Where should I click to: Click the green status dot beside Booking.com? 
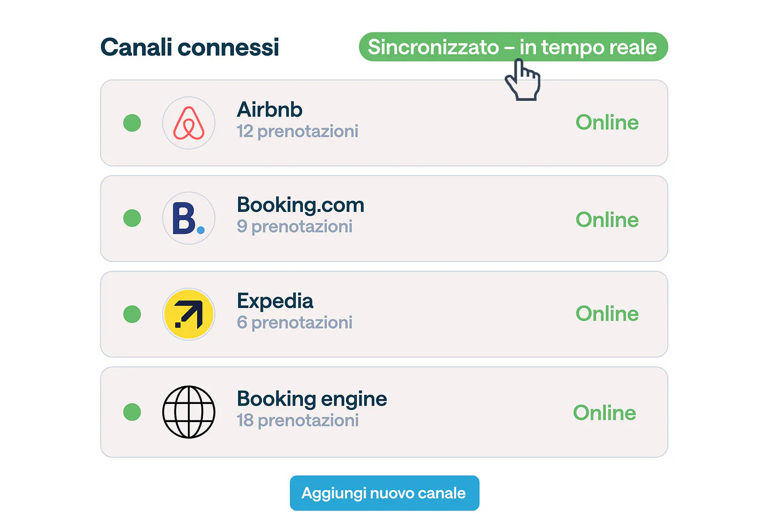point(132,218)
